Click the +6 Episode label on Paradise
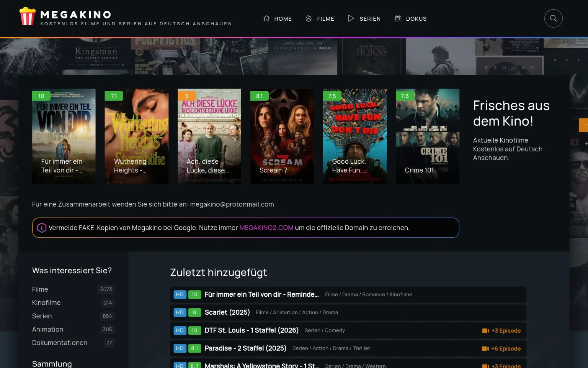The image size is (588, 368). [506, 349]
